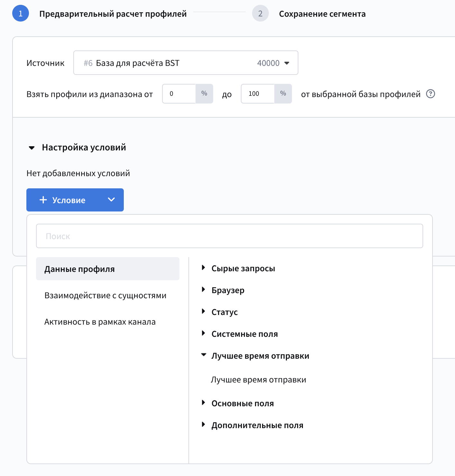Image resolution: width=455 pixels, height=476 pixels.
Task: Select Активность в рамках канала category
Action: pyautogui.click(x=100, y=322)
